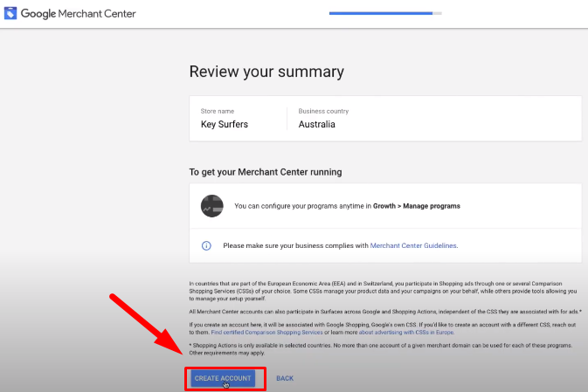Select the Key Surfers store name
588x392 pixels.
(x=223, y=124)
